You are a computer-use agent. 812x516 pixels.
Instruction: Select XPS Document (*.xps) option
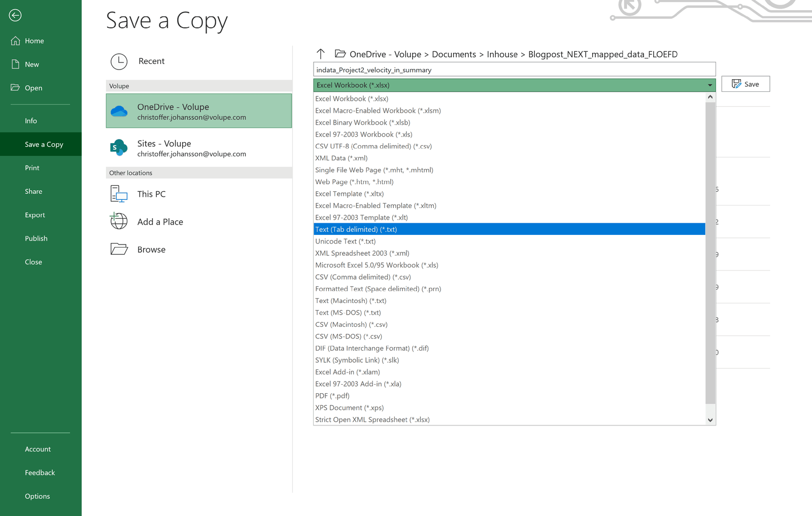(x=510, y=407)
